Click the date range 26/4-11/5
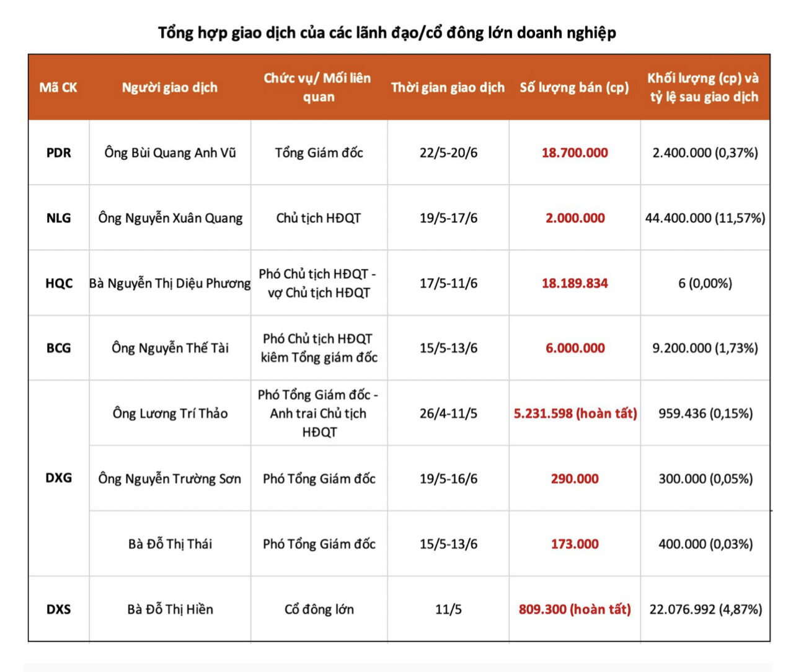The width and height of the screenshot is (796, 672). [448, 413]
